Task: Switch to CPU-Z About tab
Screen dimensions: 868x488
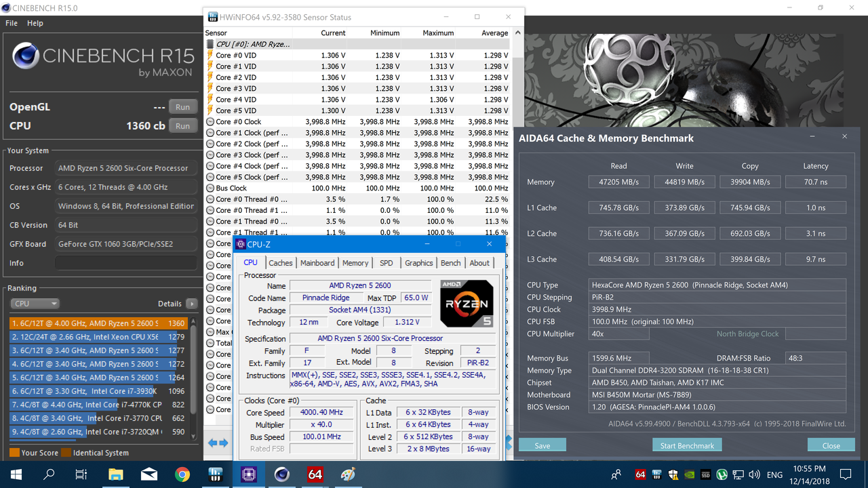Action: (479, 263)
